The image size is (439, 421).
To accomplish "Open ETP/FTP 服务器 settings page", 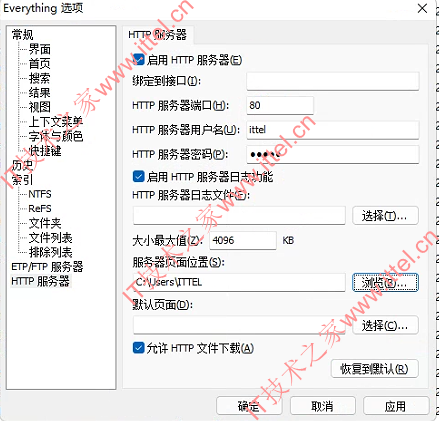I will pyautogui.click(x=47, y=267).
